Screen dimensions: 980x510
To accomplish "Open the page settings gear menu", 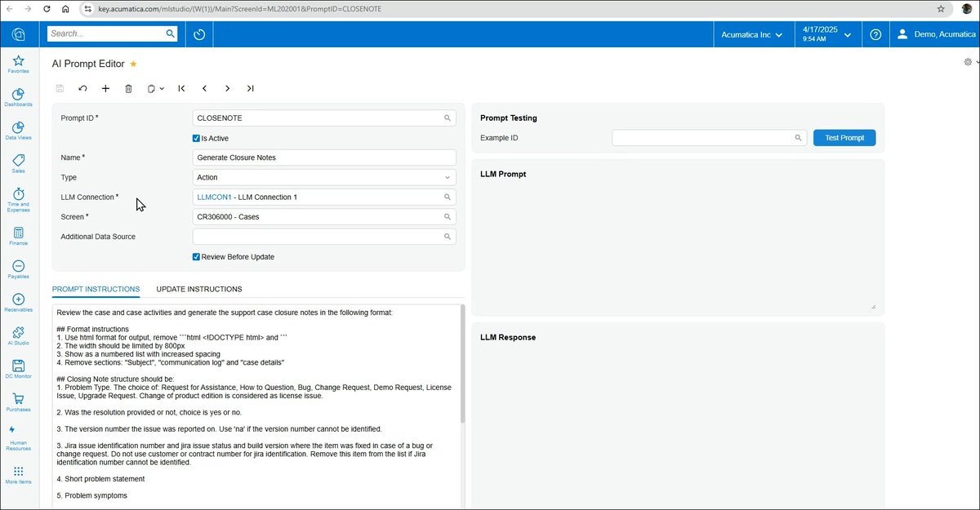I will pyautogui.click(x=970, y=62).
